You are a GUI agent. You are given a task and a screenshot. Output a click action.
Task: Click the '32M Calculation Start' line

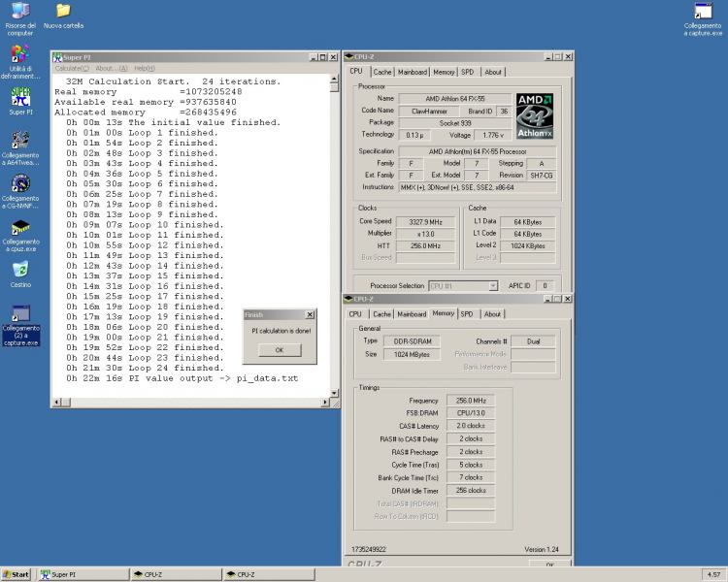pos(173,81)
